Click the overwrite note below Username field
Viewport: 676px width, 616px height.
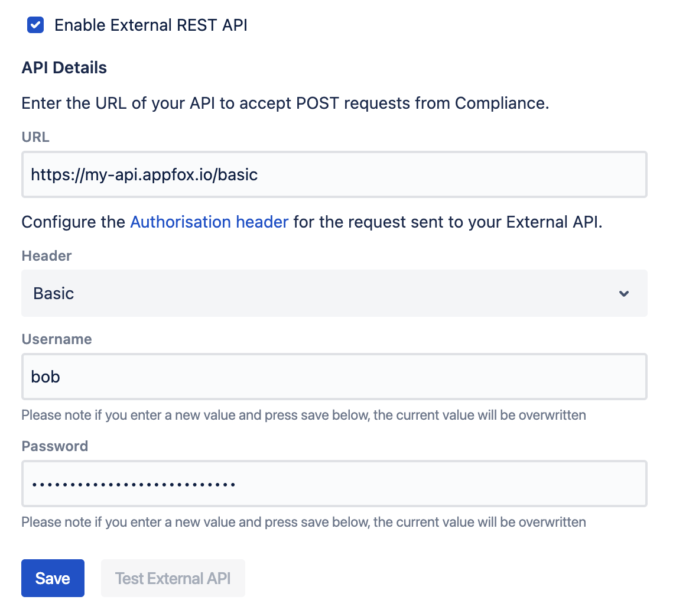pos(303,415)
